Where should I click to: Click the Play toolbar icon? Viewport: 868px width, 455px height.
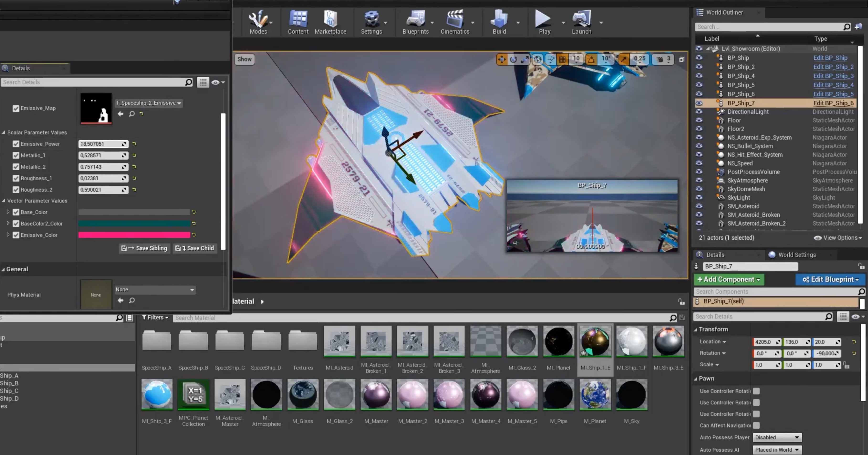544,22
